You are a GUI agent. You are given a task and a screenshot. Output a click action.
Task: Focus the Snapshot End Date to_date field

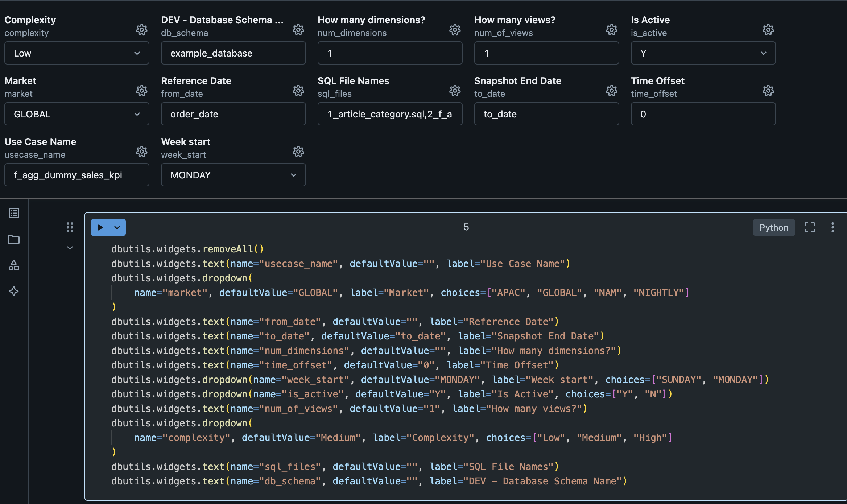pos(546,114)
